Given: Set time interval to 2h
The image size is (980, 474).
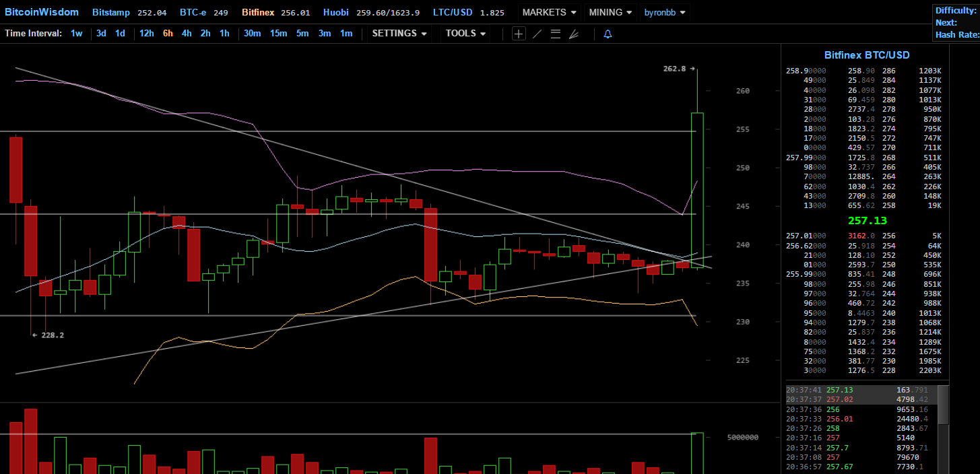Looking at the screenshot, I should (x=205, y=34).
